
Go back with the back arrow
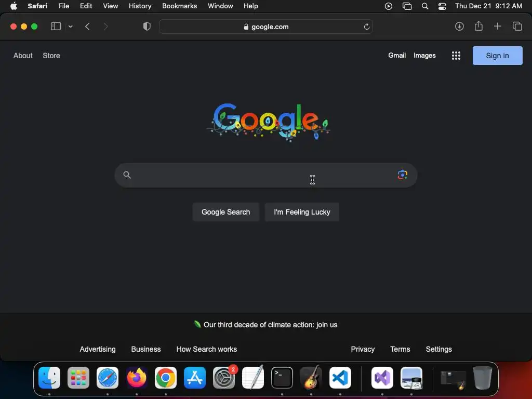pyautogui.click(x=87, y=26)
